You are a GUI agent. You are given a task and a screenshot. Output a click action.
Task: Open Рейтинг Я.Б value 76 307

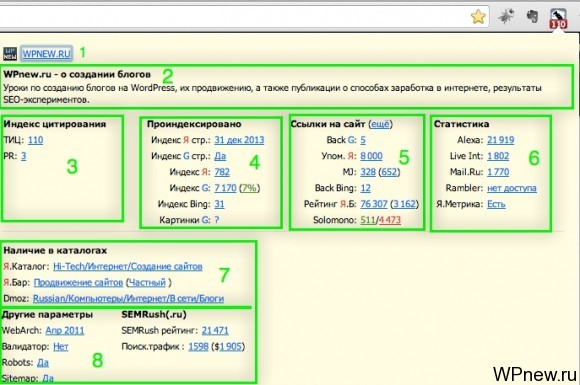click(x=374, y=204)
